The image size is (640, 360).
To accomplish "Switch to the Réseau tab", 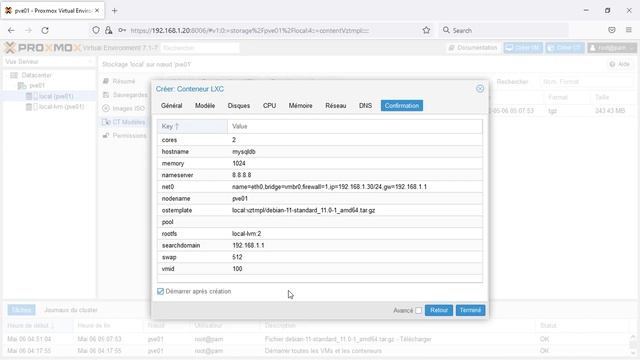I will [x=336, y=105].
